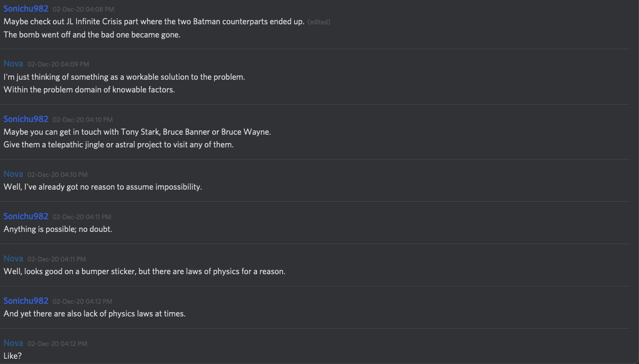
Task: Click Sonichu982 username on the 04:10 PM message
Action: click(x=26, y=119)
